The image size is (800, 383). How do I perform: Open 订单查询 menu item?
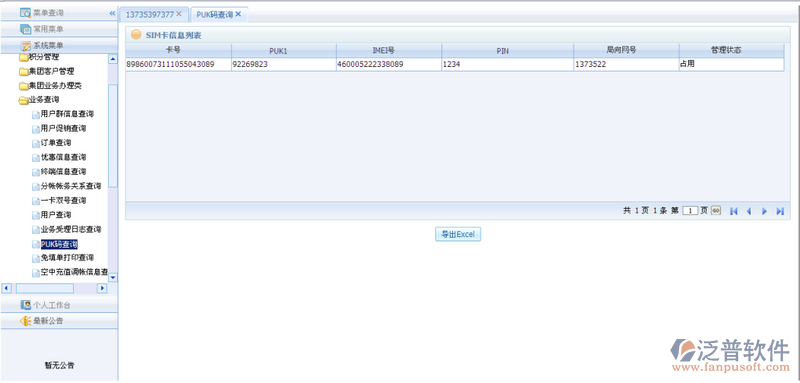click(x=56, y=143)
